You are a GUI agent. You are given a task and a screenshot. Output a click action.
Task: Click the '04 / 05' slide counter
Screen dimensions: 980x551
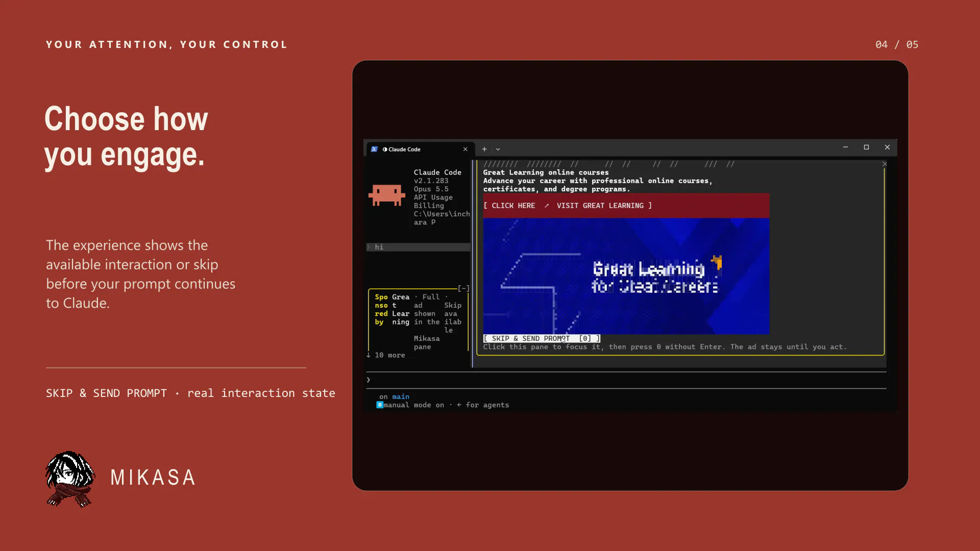click(x=897, y=44)
